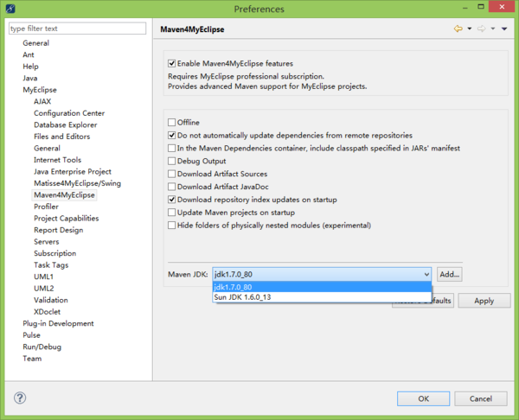Open Database Explorer preferences
The width and height of the screenshot is (519, 420).
click(66, 124)
